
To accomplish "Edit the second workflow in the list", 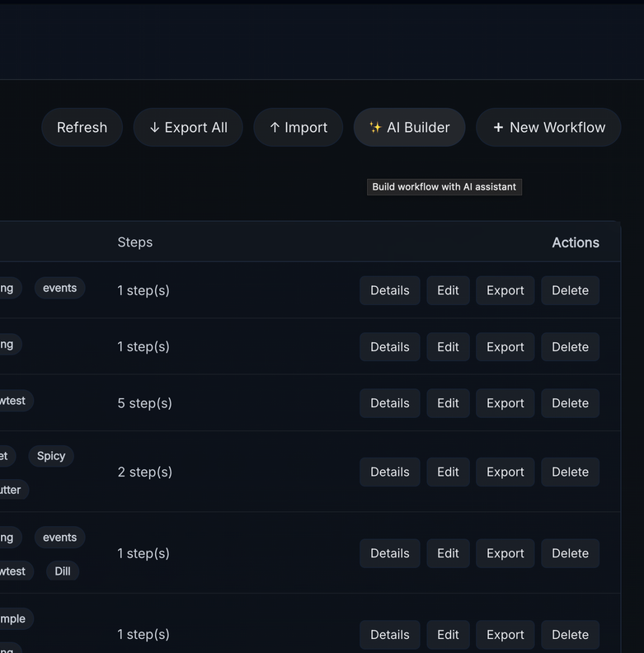I will click(x=448, y=347).
